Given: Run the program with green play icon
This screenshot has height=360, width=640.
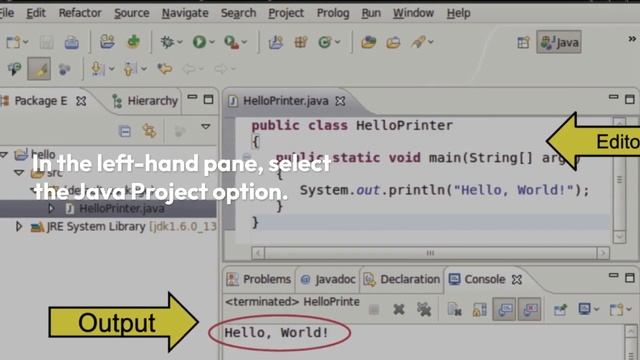Looking at the screenshot, I should (199, 42).
